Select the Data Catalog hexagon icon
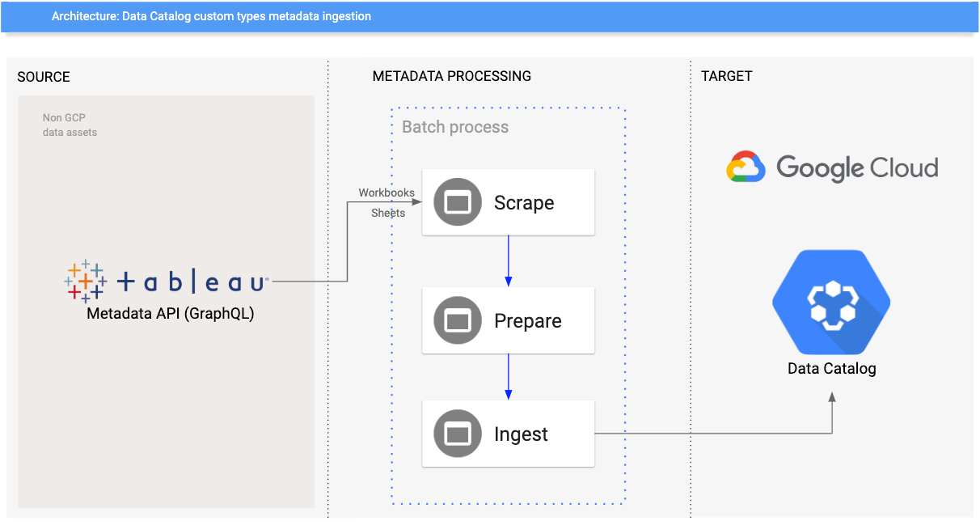The image size is (980, 525). tap(831, 303)
